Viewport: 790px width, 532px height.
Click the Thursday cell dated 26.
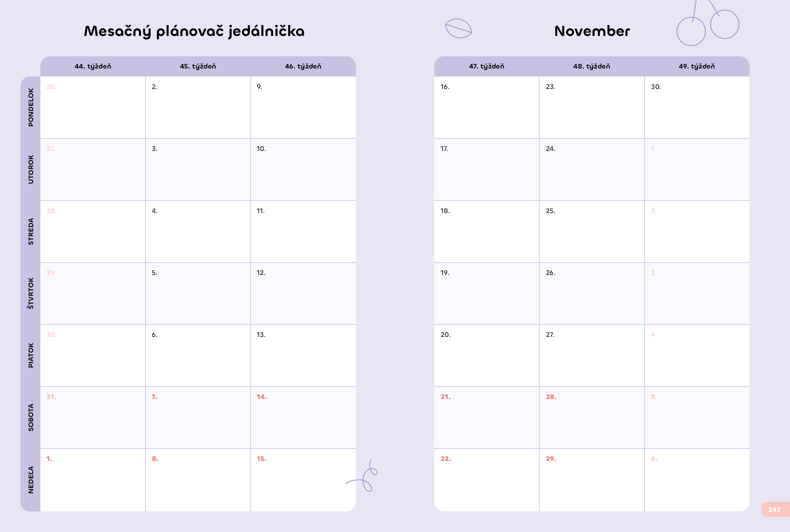point(592,293)
